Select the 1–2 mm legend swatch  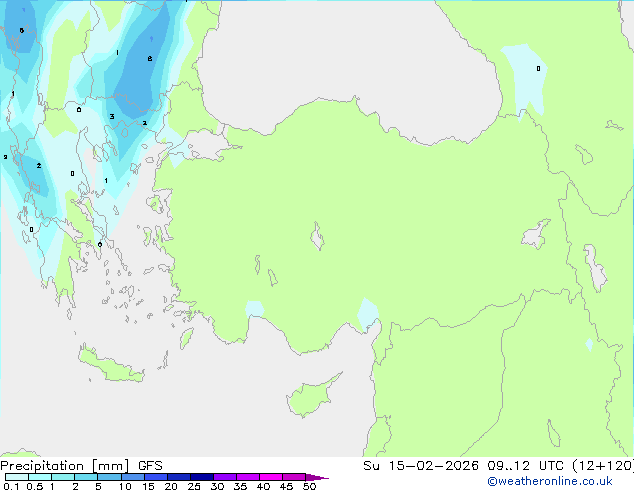63,477
